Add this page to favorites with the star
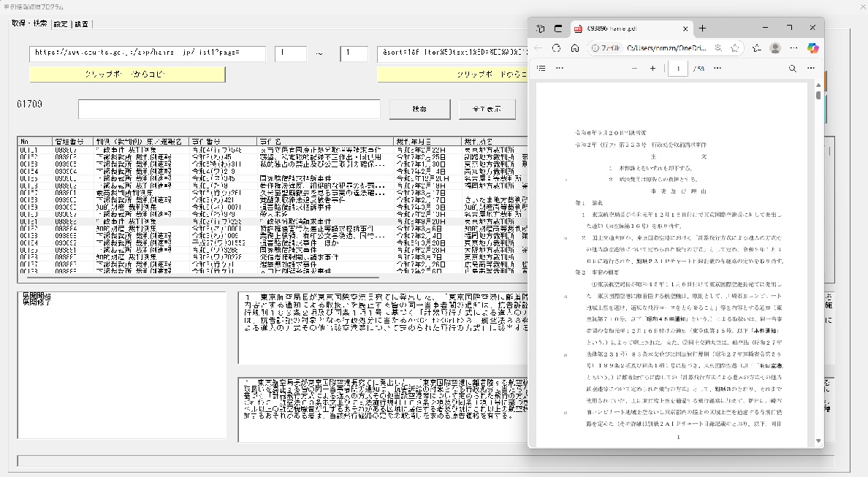868x477 pixels. tap(736, 48)
